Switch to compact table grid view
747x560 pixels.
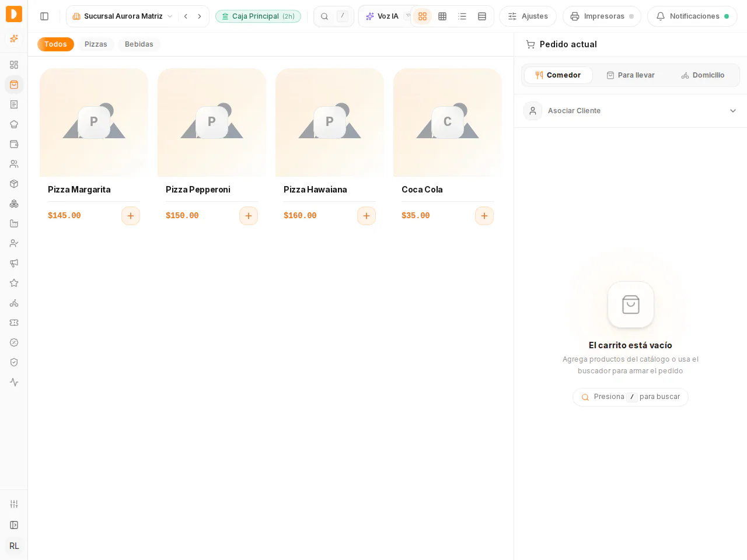[x=442, y=16]
